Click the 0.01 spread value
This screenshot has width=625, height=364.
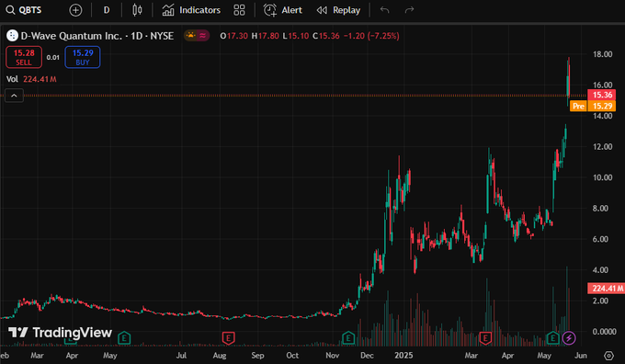tap(53, 57)
